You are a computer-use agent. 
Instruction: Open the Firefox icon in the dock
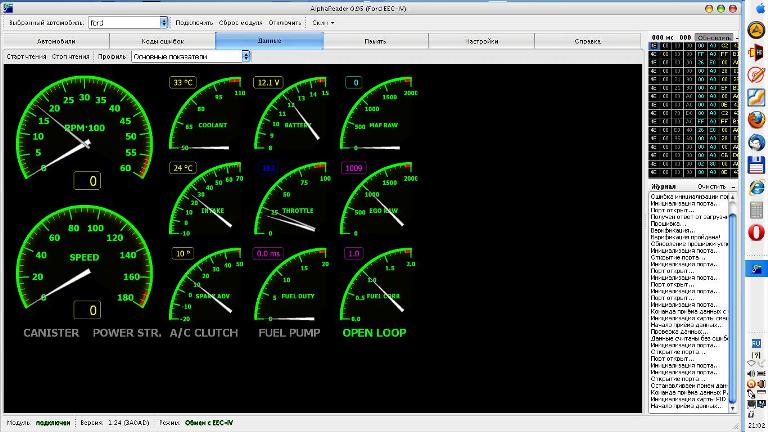tap(757, 119)
